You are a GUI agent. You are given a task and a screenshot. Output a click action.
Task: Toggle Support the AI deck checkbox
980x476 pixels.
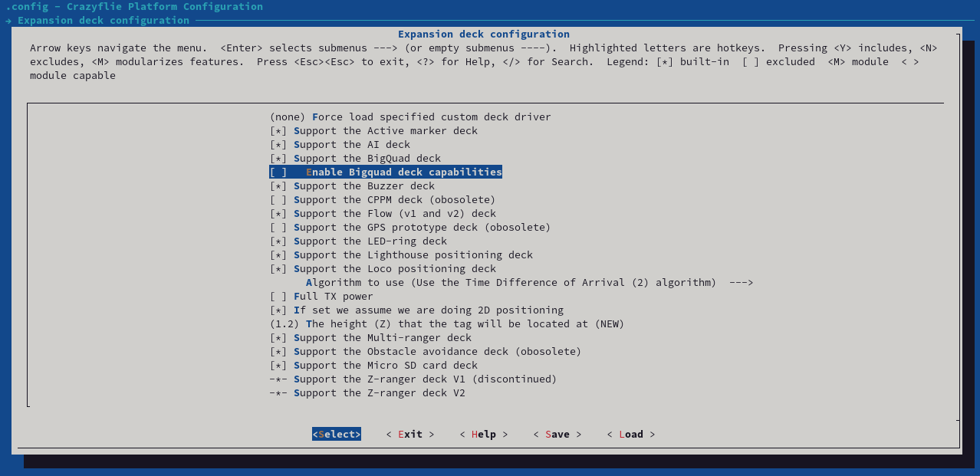[x=278, y=145]
